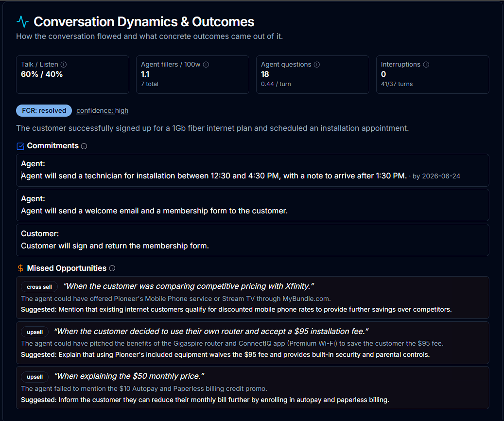Click the FCR: resolved badge
This screenshot has width=504, height=421.
44,111
